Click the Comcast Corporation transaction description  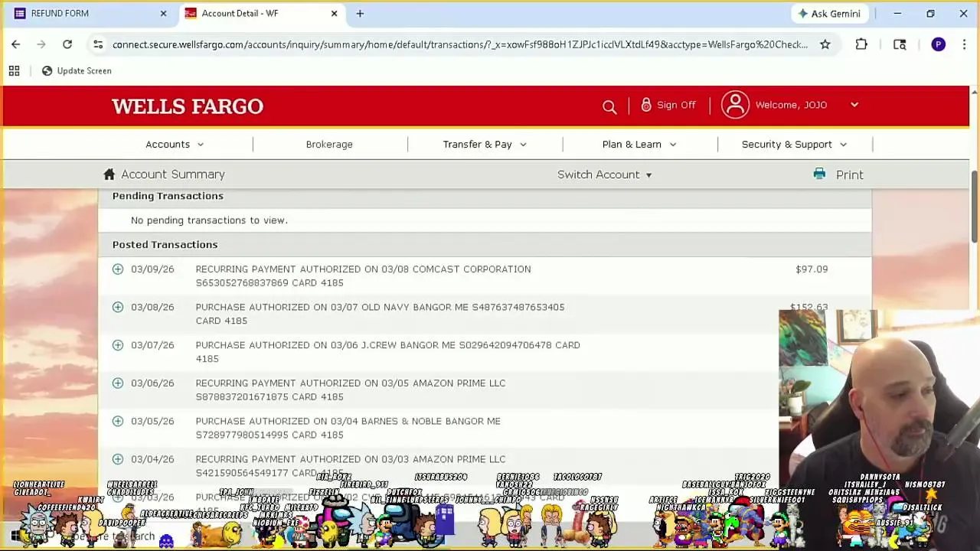pos(363,275)
